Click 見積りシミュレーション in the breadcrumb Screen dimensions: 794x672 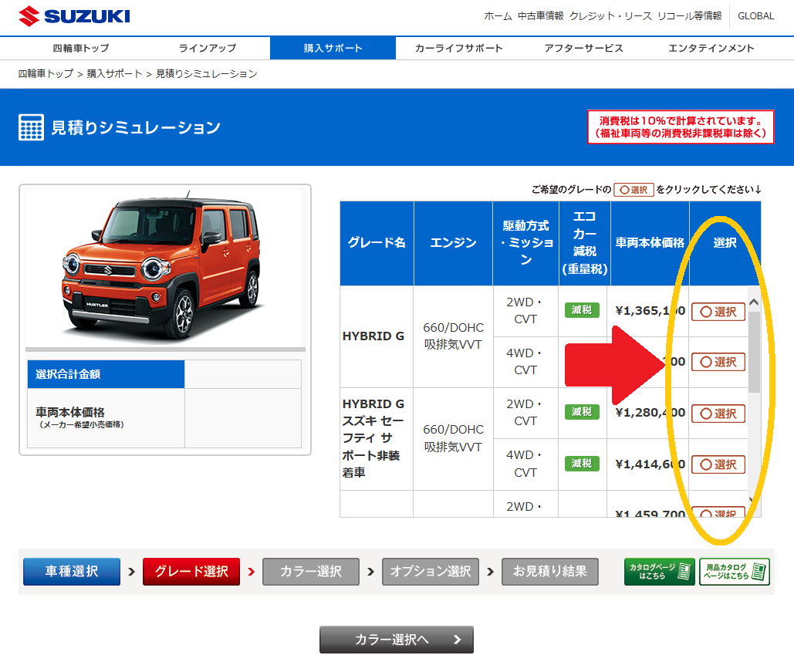(x=206, y=74)
